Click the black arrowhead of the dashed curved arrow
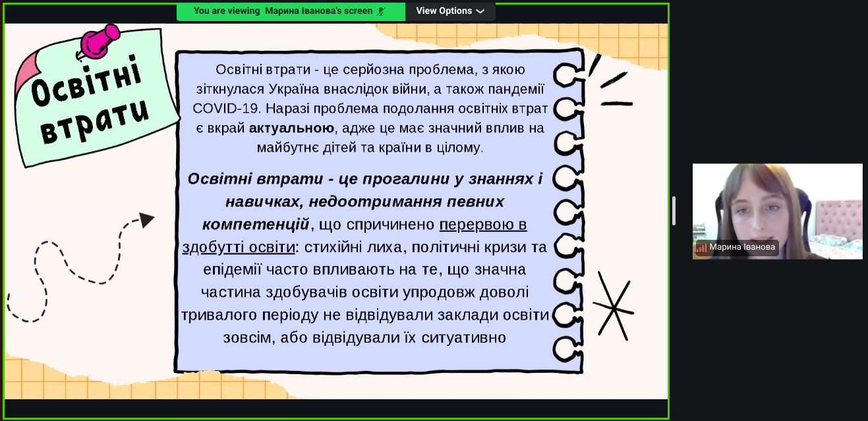Viewport: 868px width, 421px height. [x=146, y=220]
